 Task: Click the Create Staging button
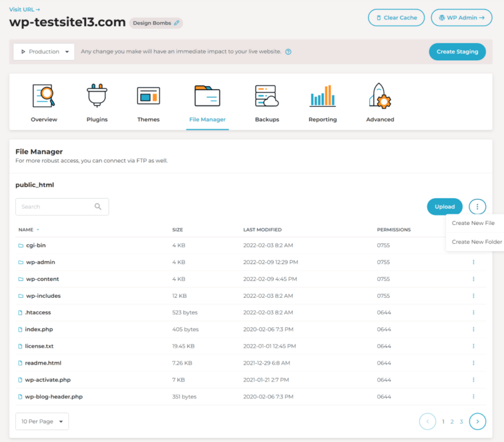pyautogui.click(x=457, y=52)
